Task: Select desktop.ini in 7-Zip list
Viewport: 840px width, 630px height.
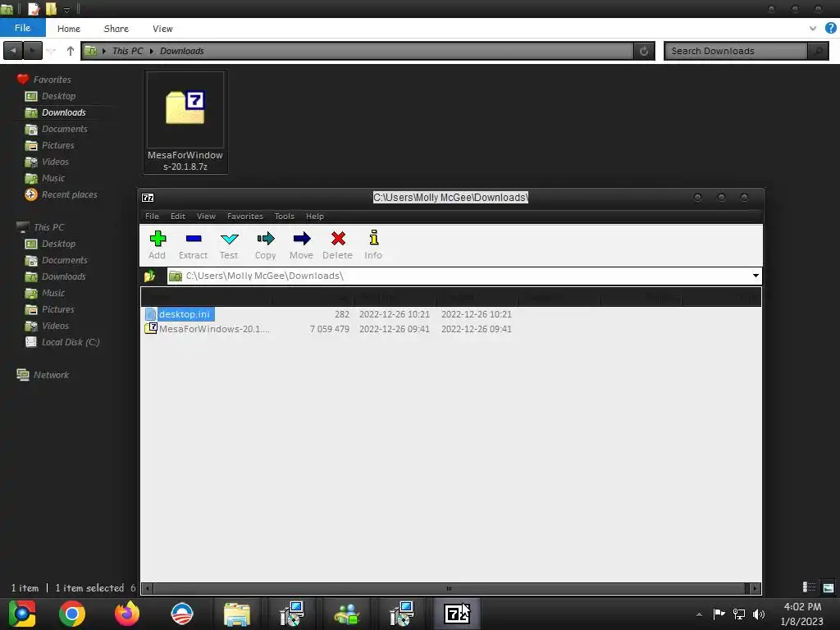Action: click(x=185, y=314)
